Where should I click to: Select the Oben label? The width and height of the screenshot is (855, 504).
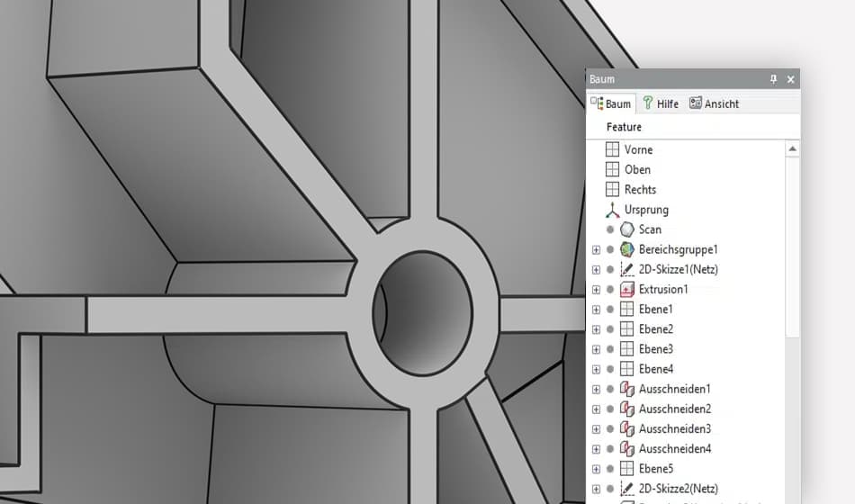(x=637, y=169)
